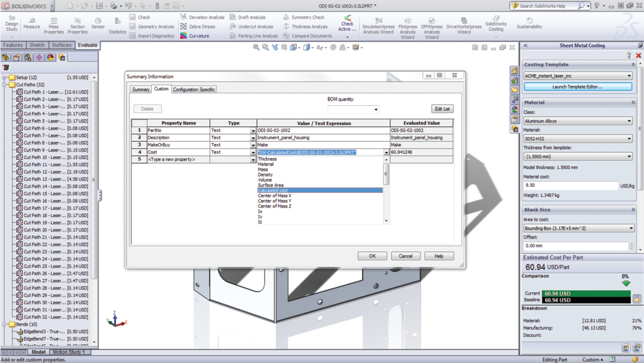Open Area to cost dropdown

click(631, 228)
